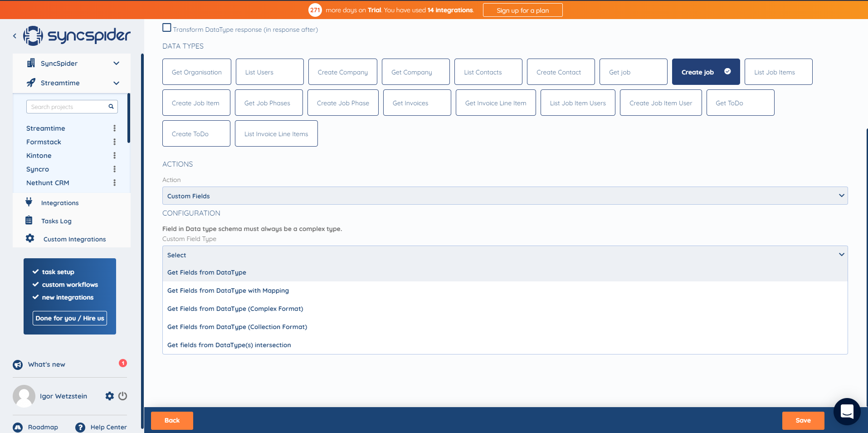This screenshot has height=433, width=868.
Task: Select Get ToDo data type
Action: (741, 103)
